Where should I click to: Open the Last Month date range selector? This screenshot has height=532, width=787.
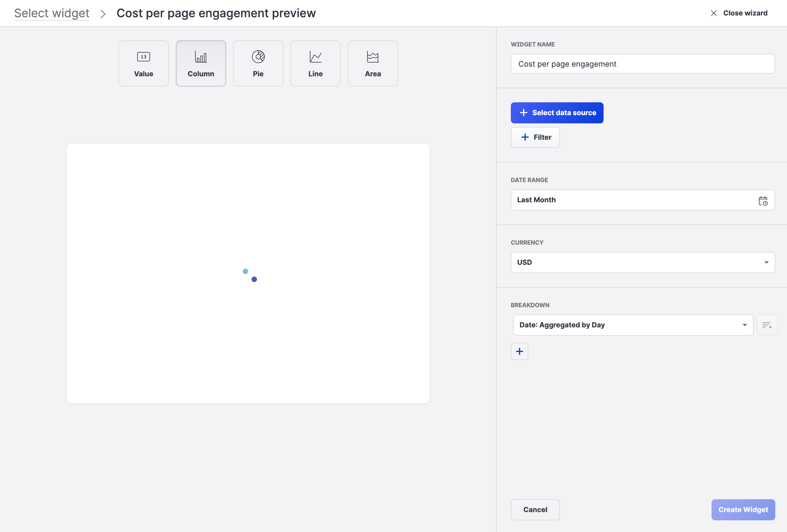633,200
